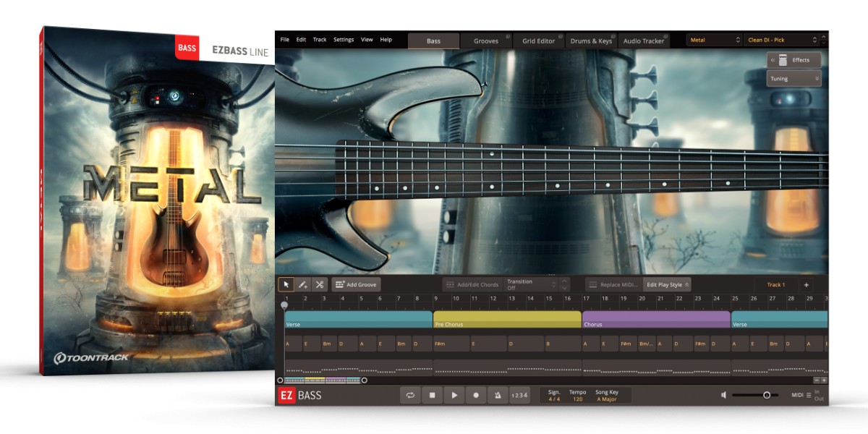This screenshot has height=434, width=868.
Task: Switch to the Grooves tab
Action: pyautogui.click(x=486, y=41)
